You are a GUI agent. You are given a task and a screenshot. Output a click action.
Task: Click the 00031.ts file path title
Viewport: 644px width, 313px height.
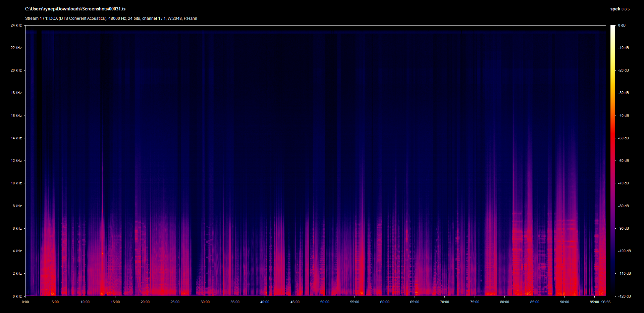75,9
